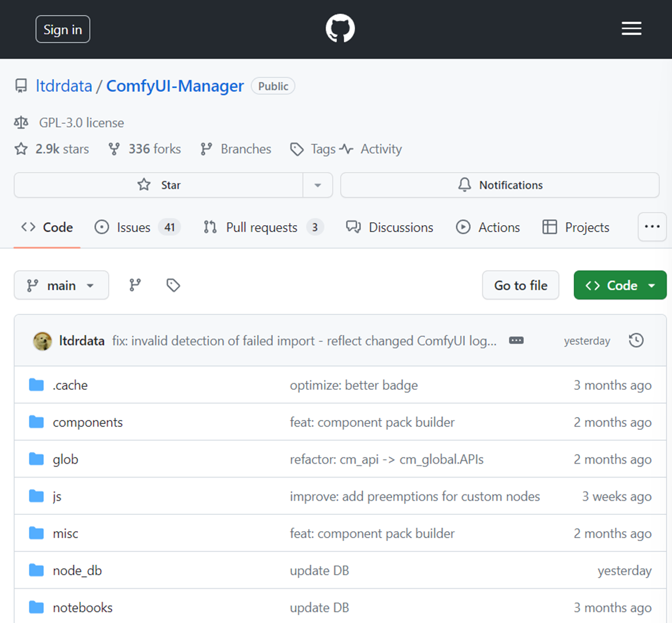Click the folder icon of the .cache row
672x623 pixels.
pos(37,385)
